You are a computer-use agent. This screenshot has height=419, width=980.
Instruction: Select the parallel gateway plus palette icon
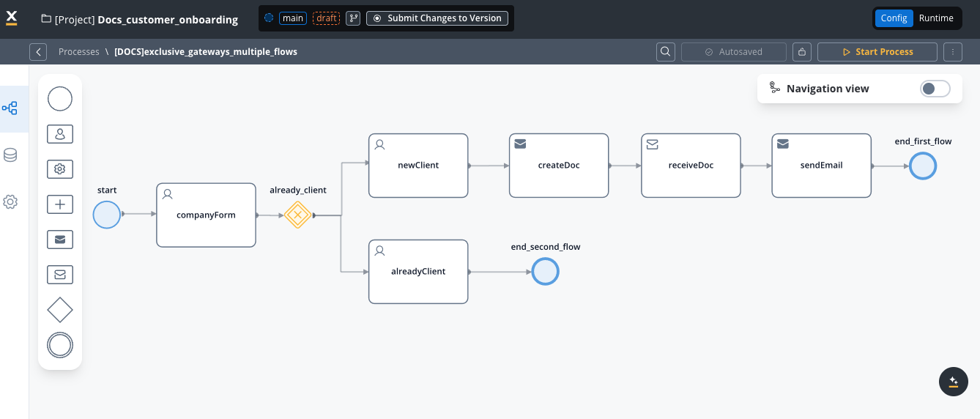click(60, 204)
